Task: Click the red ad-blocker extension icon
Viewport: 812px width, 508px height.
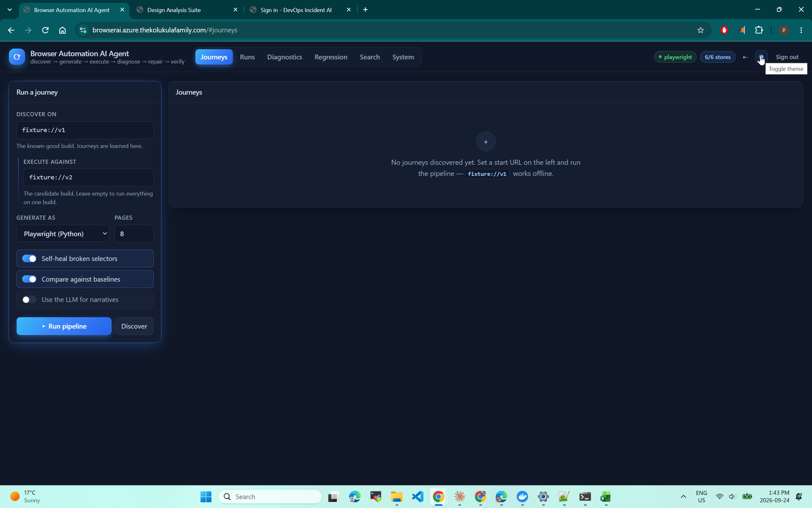Action: pyautogui.click(x=724, y=30)
